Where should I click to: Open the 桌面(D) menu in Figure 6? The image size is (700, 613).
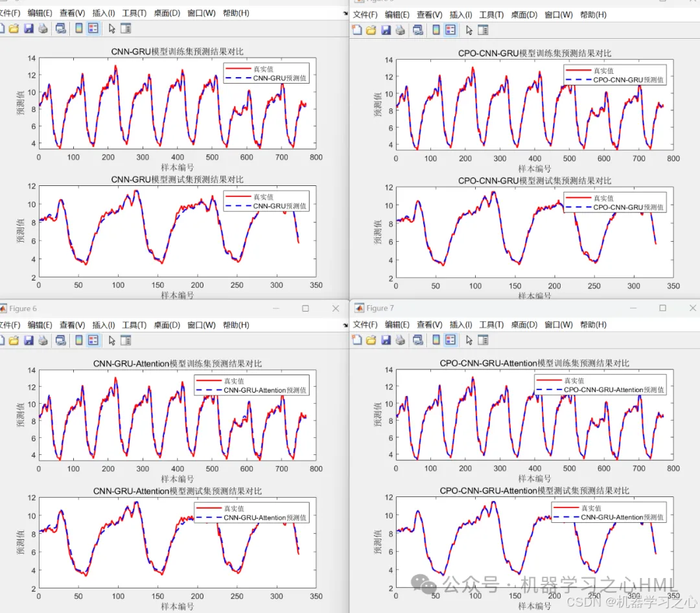167,325
